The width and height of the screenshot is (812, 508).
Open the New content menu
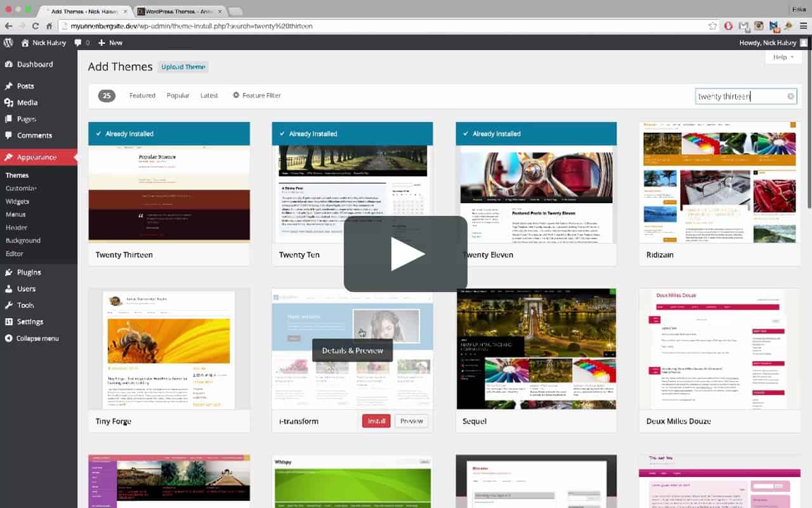[110, 43]
